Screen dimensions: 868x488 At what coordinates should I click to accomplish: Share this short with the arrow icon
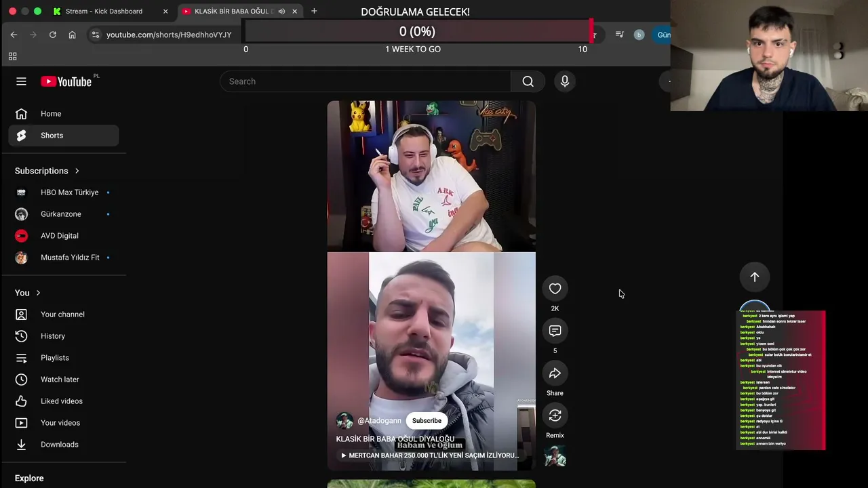pyautogui.click(x=555, y=373)
